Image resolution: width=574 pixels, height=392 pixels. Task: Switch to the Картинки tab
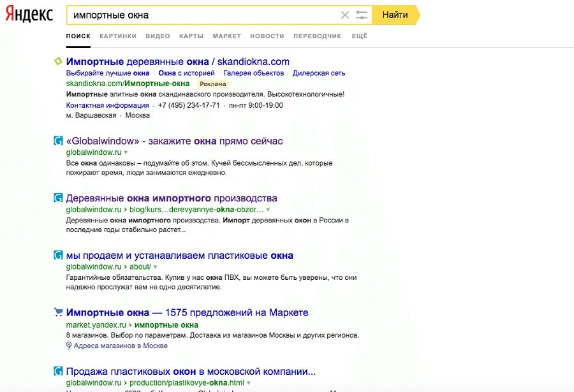118,36
